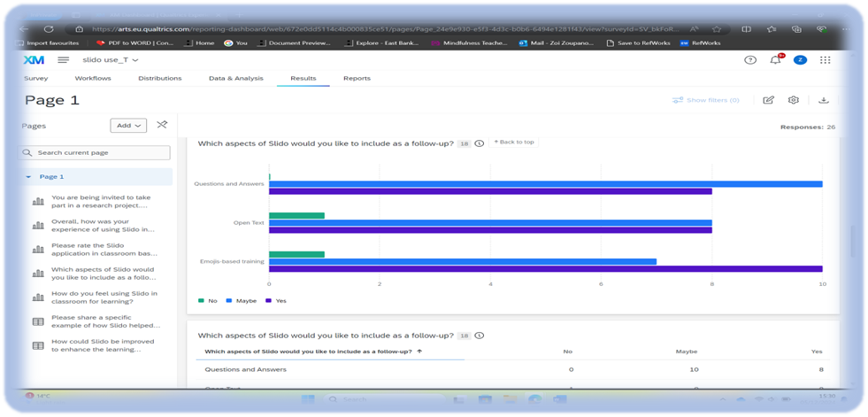
Task: Select the Results tab
Action: (303, 79)
